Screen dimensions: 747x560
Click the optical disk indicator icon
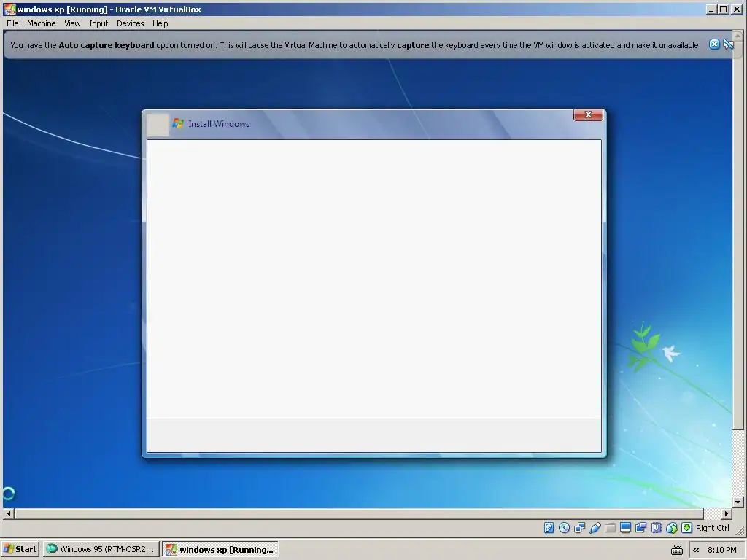tap(564, 528)
